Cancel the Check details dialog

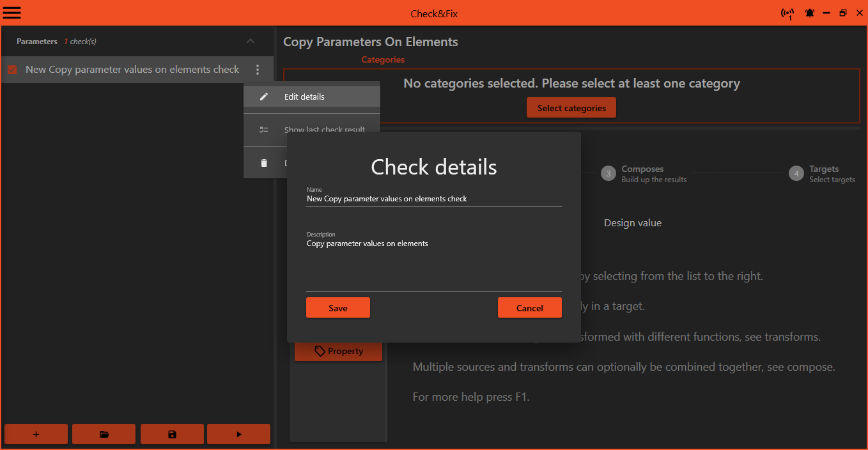(x=529, y=307)
